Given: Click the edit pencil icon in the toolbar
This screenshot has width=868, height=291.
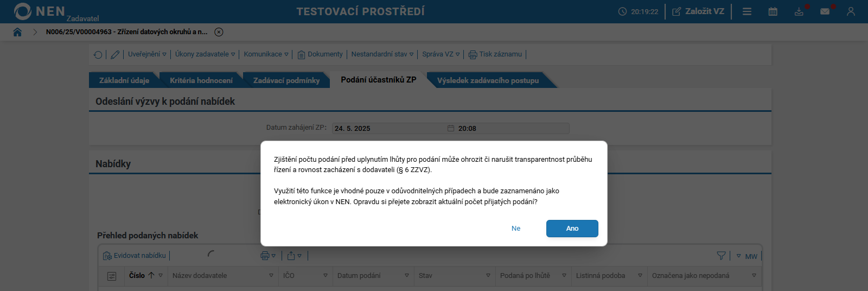Looking at the screenshot, I should tap(115, 54).
